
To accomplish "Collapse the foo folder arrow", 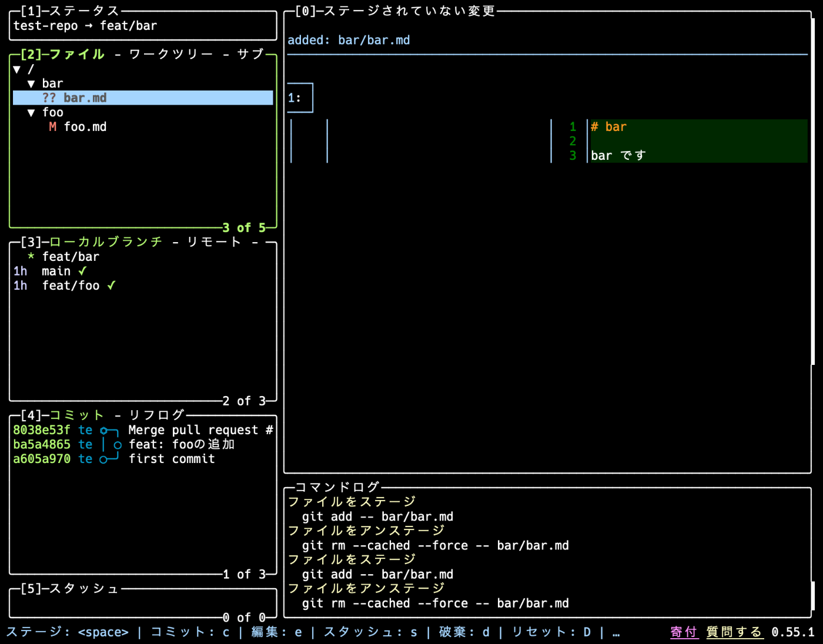I will click(31, 112).
